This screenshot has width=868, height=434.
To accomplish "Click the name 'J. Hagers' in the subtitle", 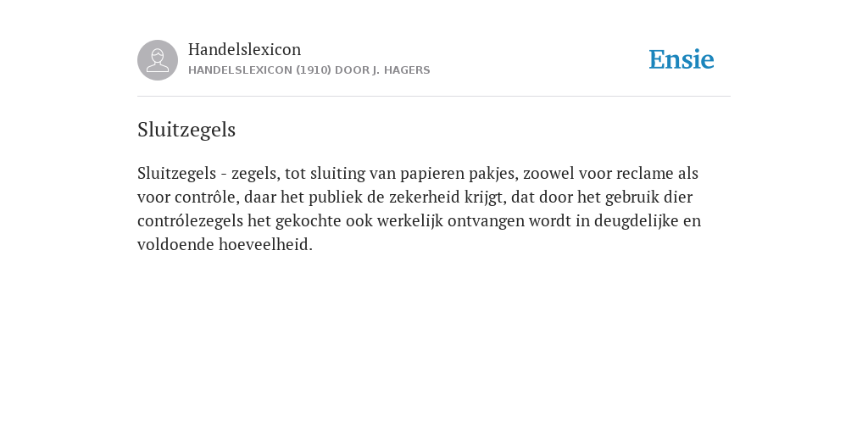I will [401, 70].
